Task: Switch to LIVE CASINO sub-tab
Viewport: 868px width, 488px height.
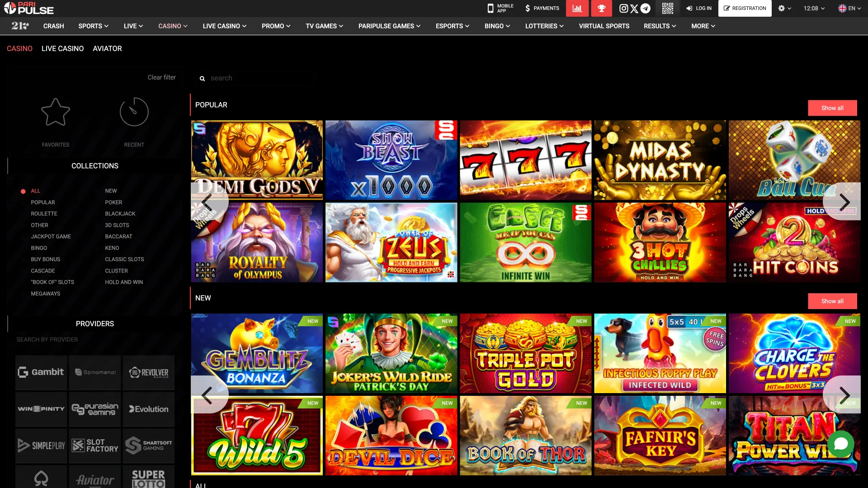Action: coord(63,48)
